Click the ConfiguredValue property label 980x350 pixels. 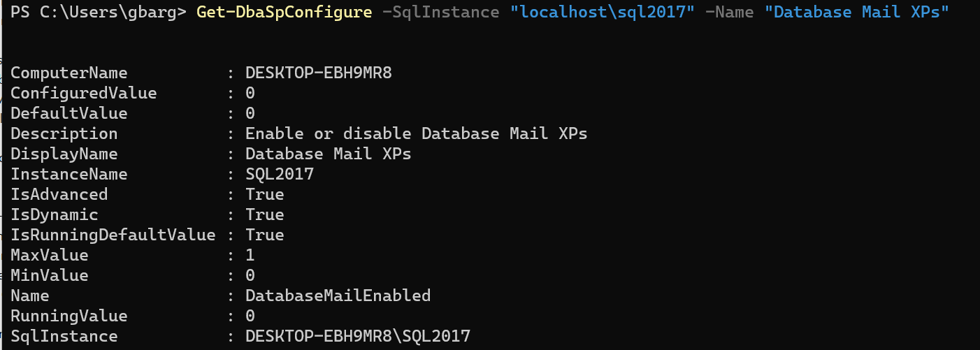83,93
